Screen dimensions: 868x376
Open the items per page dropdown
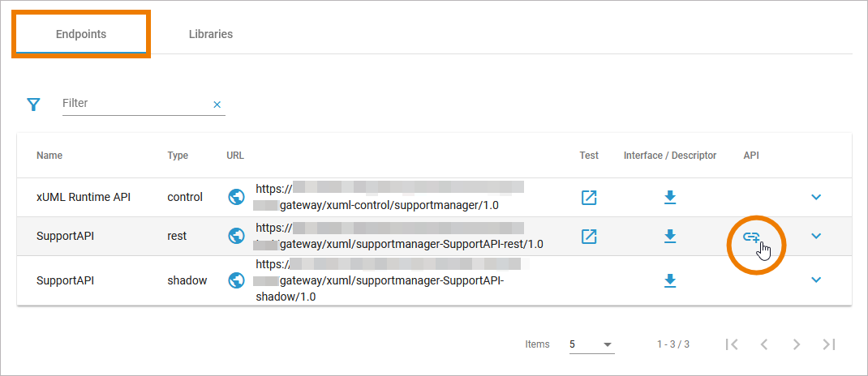click(x=591, y=344)
